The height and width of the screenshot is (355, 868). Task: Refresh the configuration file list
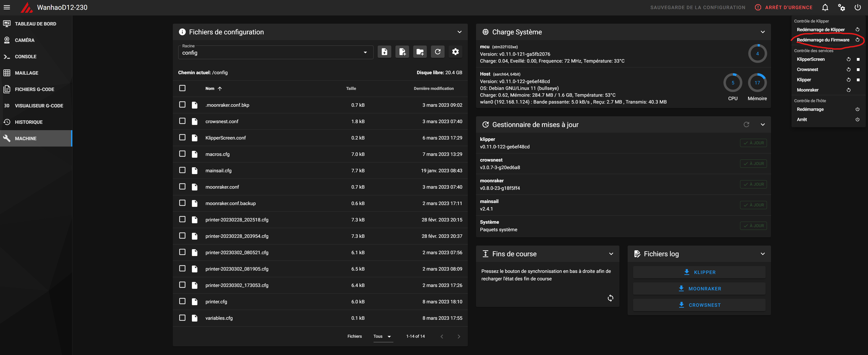[437, 52]
